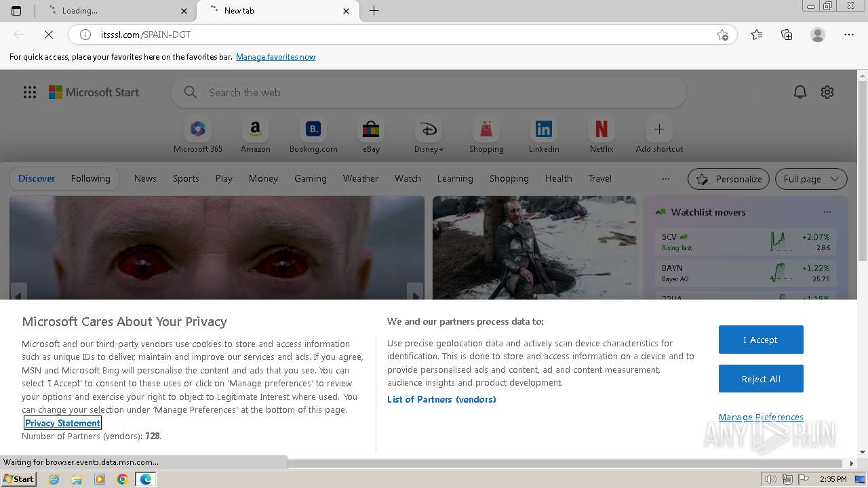Image resolution: width=868 pixels, height=488 pixels.
Task: Open the Privacy Statement link
Action: point(62,423)
